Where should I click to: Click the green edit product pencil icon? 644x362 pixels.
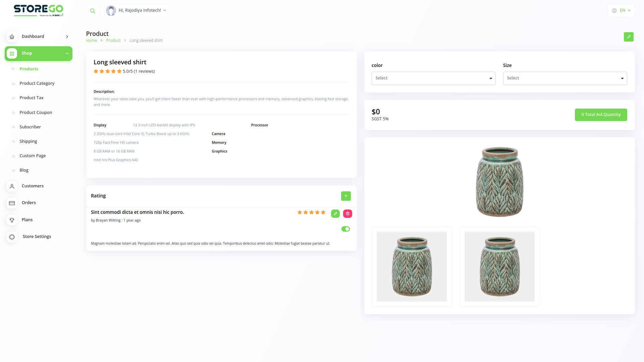[x=629, y=37]
